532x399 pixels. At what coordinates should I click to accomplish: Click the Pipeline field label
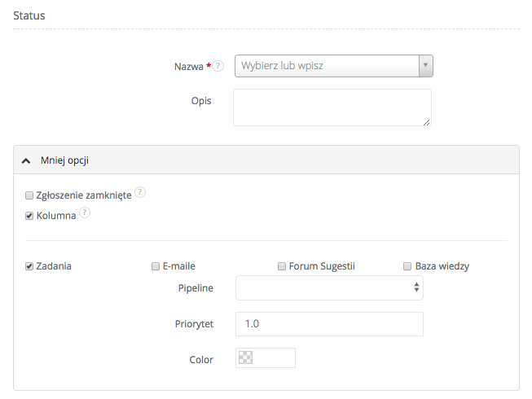pos(196,287)
